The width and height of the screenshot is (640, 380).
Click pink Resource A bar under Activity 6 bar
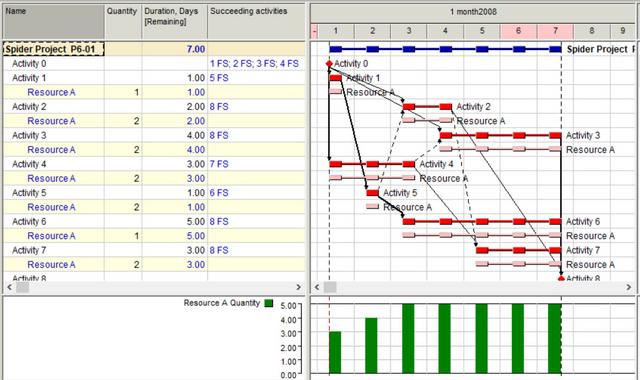[x=482, y=235]
